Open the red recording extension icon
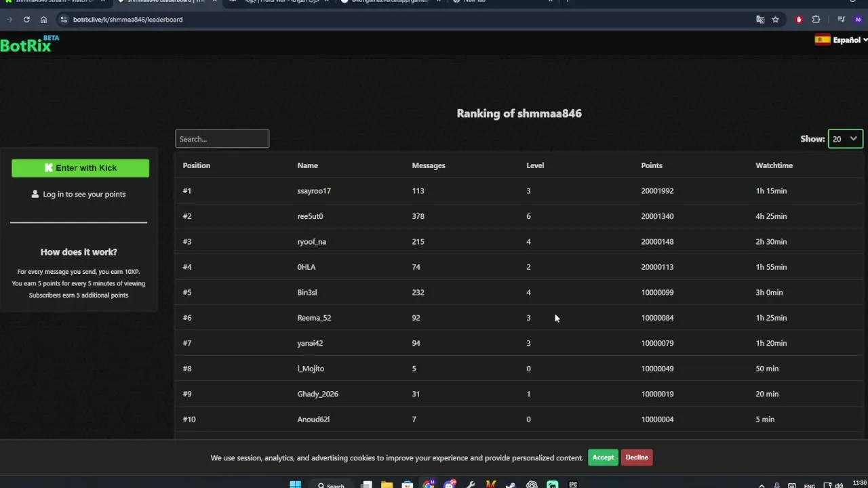The height and width of the screenshot is (488, 868). tap(799, 20)
